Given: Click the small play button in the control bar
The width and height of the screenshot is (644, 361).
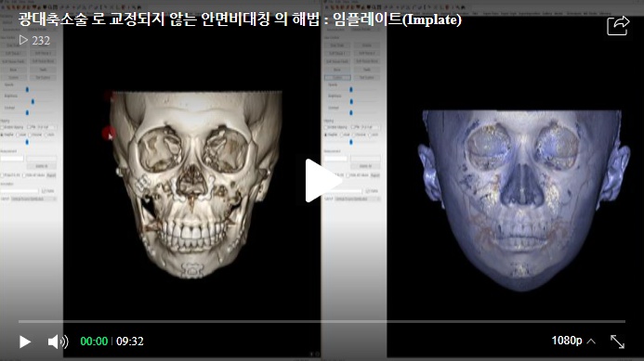Looking at the screenshot, I should (25, 342).
